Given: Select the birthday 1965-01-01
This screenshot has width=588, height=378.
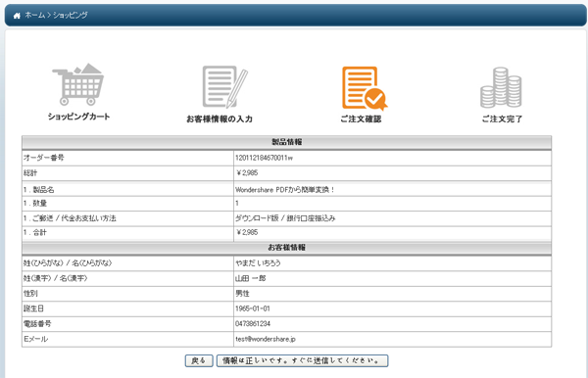Looking at the screenshot, I should click(253, 308).
